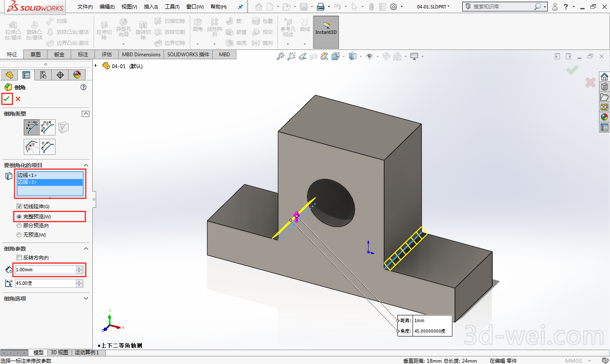610x364 pixels.
Task: Cancel chamfer with the red X icon
Action: (18, 99)
